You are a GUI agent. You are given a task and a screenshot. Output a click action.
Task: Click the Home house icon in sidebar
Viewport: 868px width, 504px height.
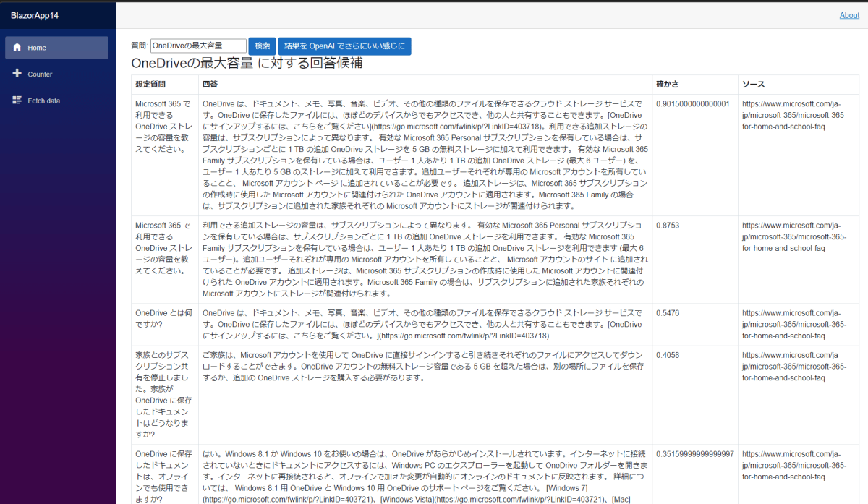click(x=17, y=47)
